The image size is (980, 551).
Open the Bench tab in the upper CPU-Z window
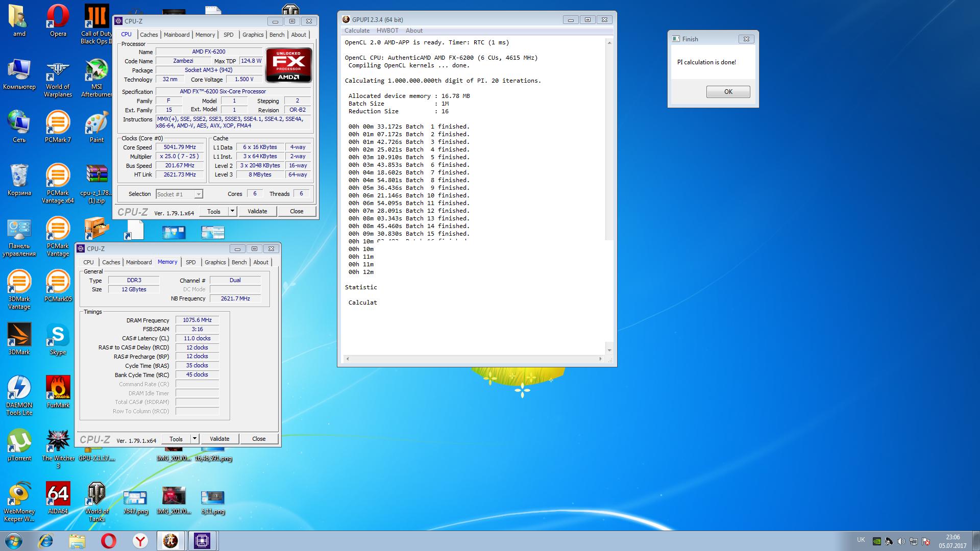(277, 35)
